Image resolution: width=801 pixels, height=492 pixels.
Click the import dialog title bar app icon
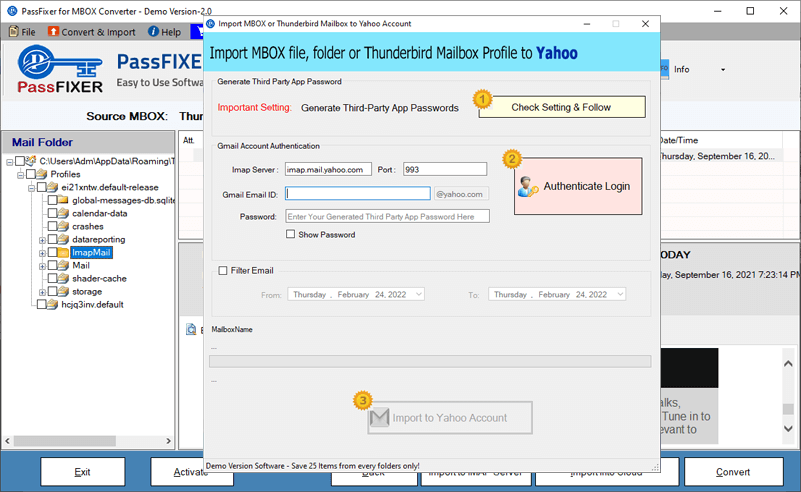(x=210, y=24)
